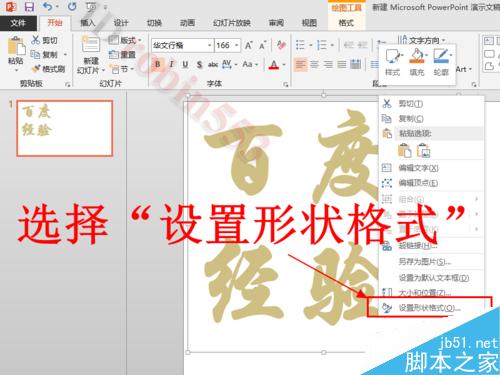This screenshot has width=500, height=375.
Task: Toggle Italic formatting
Action: coord(171,64)
